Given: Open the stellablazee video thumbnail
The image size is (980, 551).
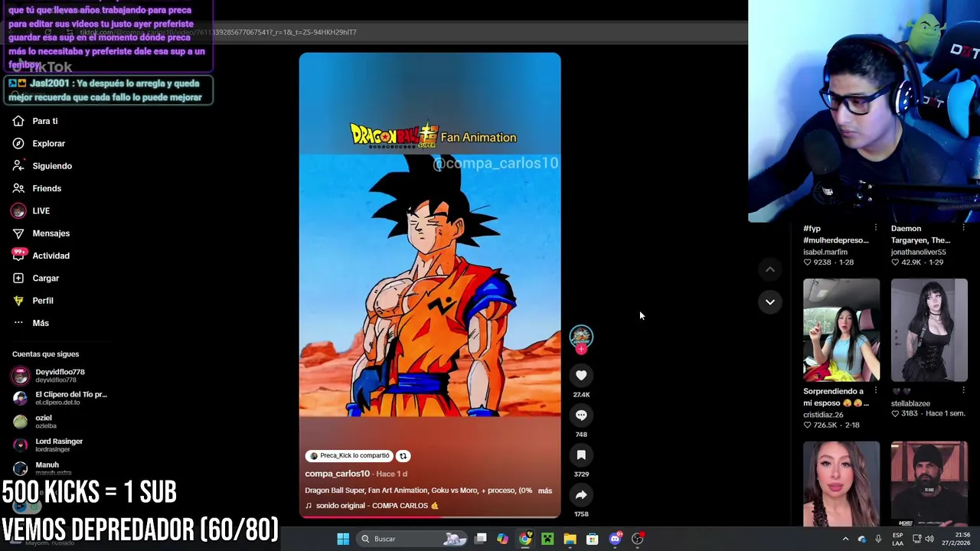Looking at the screenshot, I should click(x=929, y=330).
